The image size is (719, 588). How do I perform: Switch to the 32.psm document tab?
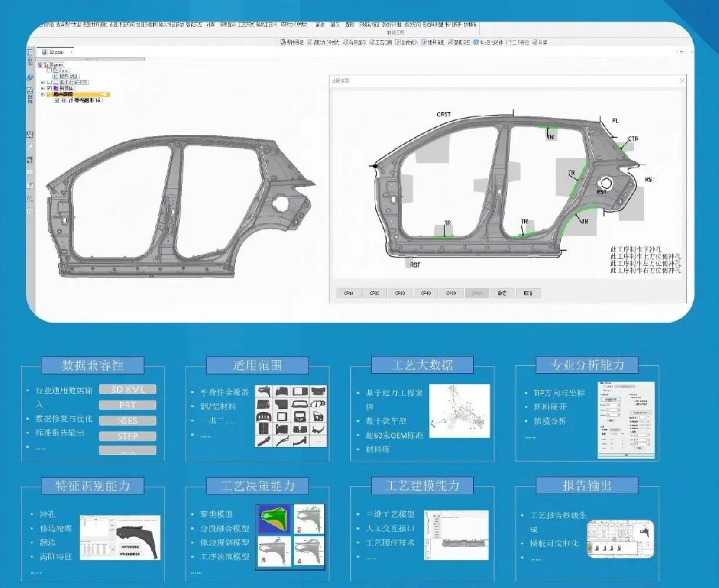tap(54, 52)
